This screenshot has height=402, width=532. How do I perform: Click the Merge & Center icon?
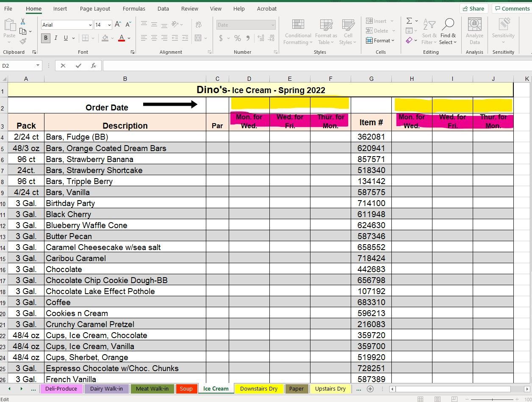198,38
